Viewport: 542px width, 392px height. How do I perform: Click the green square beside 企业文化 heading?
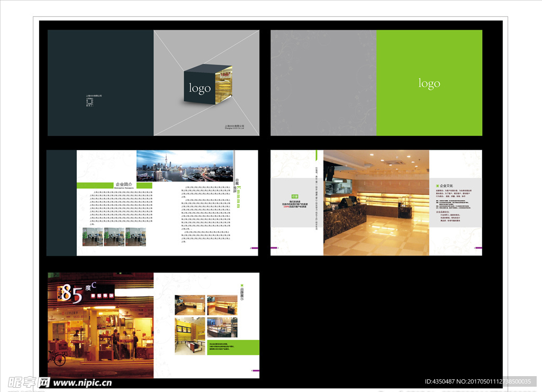pos(436,186)
